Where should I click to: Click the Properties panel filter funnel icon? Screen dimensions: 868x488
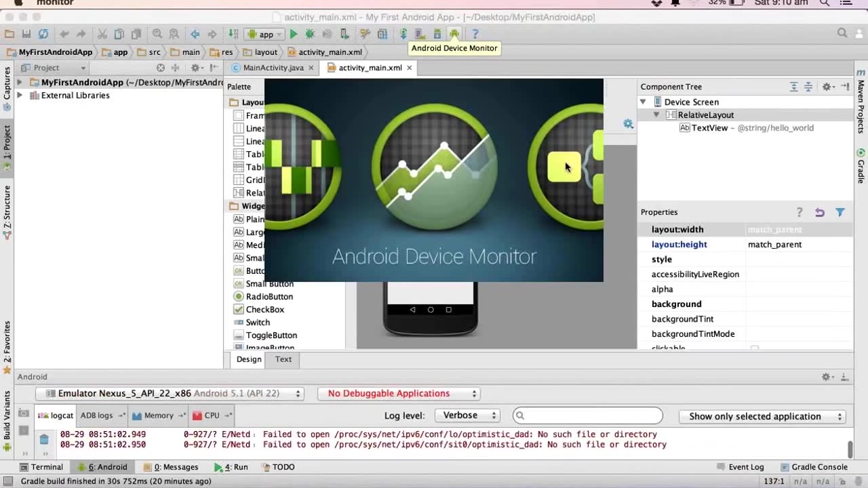pyautogui.click(x=840, y=212)
